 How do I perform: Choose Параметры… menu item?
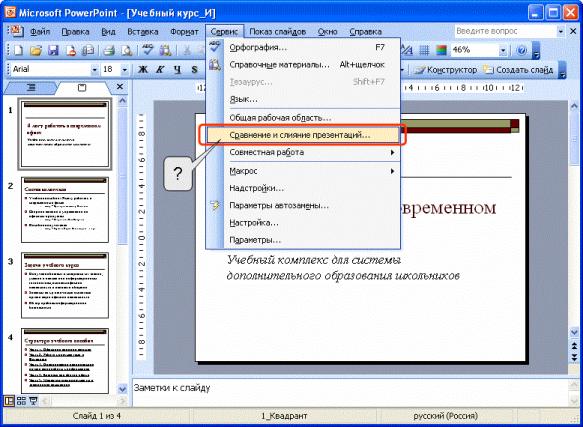(303, 240)
